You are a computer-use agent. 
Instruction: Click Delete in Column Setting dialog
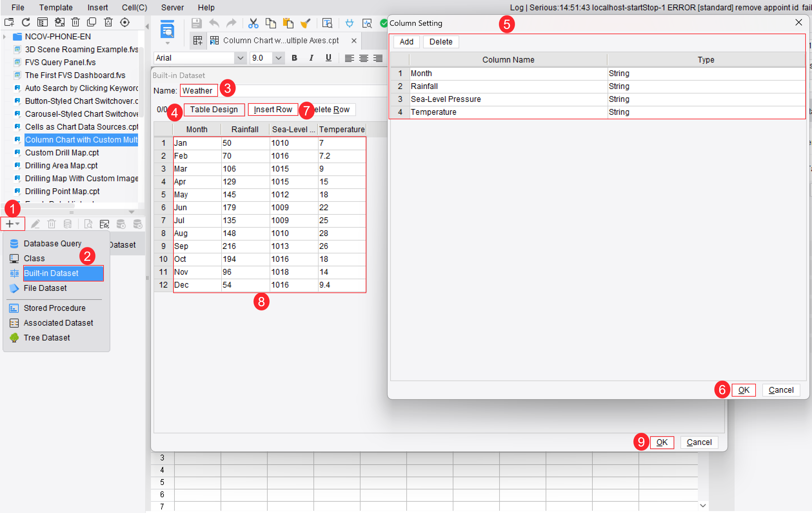point(441,42)
